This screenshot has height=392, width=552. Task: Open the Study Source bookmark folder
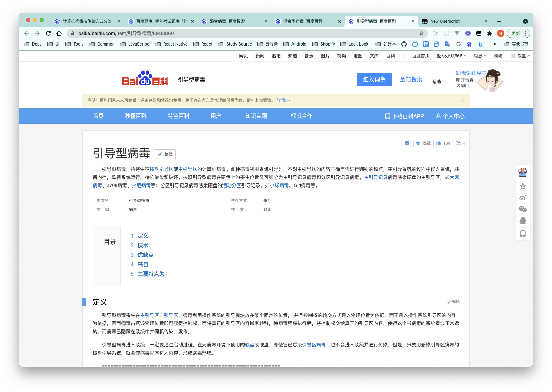coord(235,44)
